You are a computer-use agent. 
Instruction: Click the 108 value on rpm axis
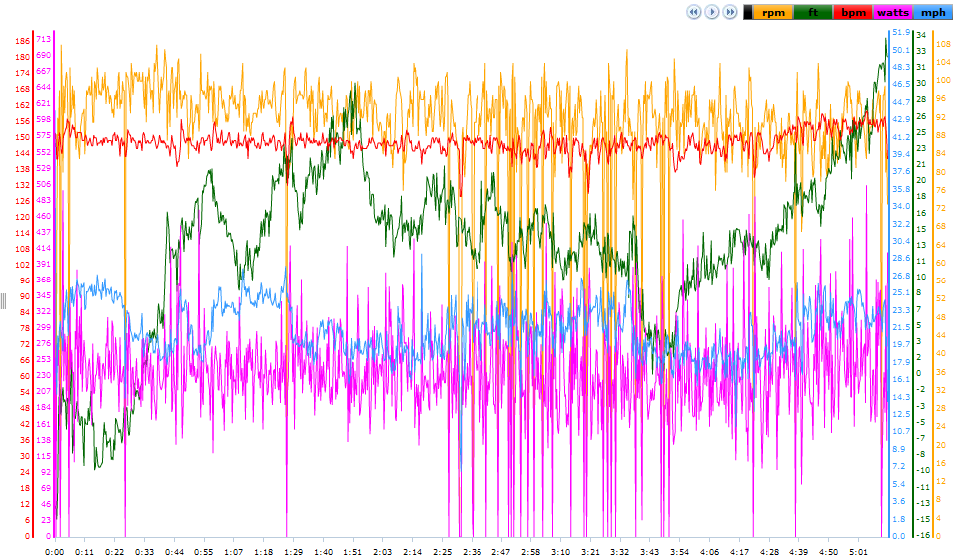(943, 44)
